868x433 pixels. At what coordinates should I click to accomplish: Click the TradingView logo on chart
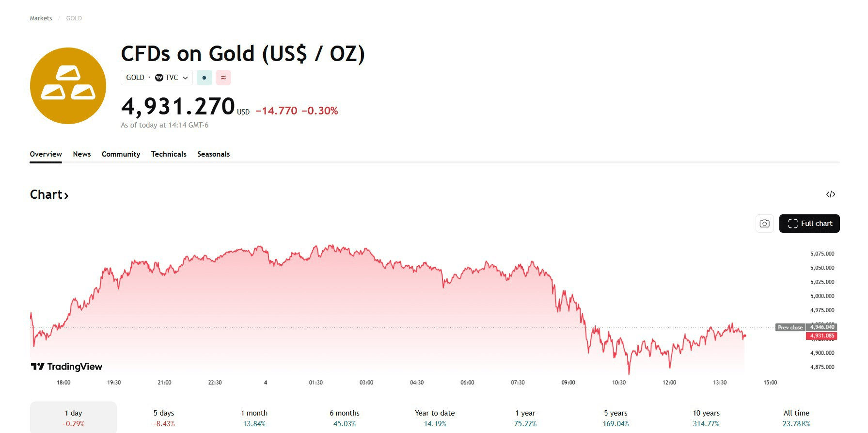[67, 367]
